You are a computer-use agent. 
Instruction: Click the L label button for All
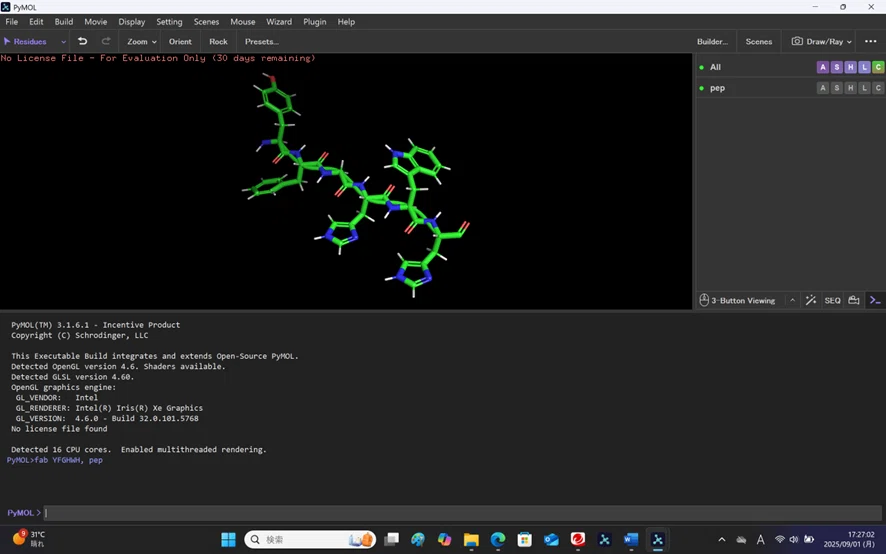[x=864, y=67]
